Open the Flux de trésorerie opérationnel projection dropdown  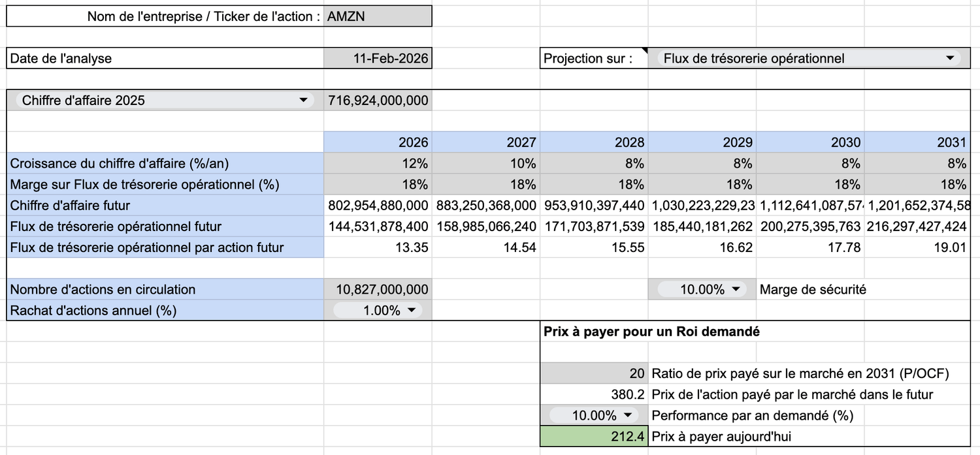[x=949, y=58]
